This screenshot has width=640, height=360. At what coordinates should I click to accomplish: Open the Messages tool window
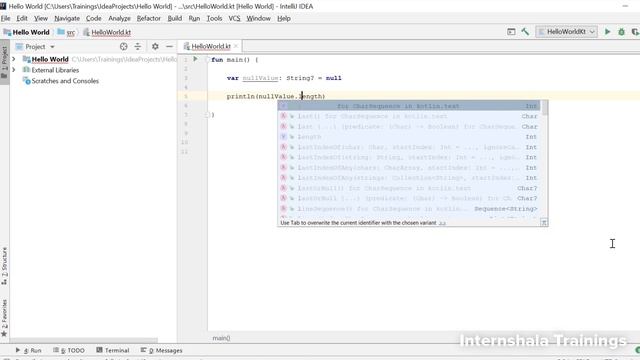162,350
